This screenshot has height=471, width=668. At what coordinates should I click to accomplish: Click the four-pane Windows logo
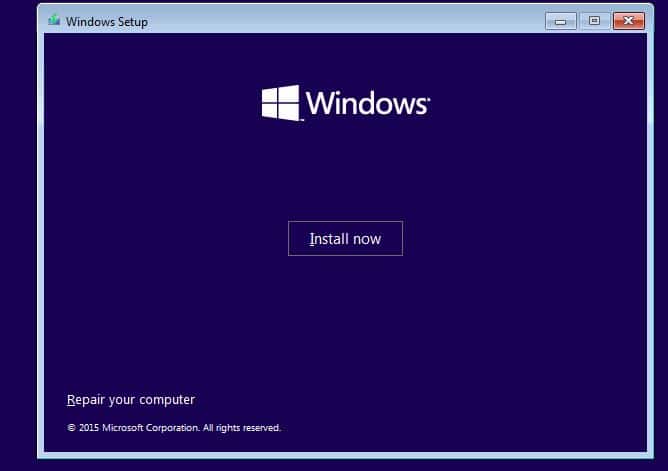point(280,103)
